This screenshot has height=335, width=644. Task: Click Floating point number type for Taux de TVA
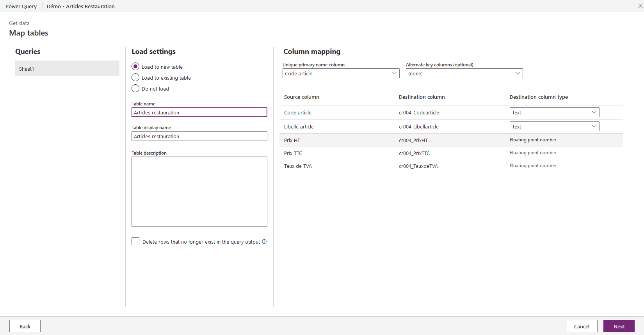tap(533, 166)
